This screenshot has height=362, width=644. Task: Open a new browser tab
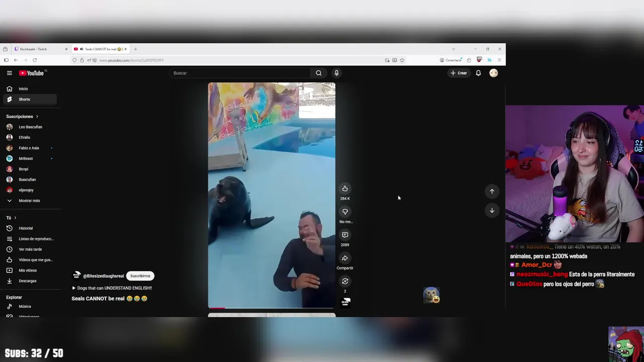click(135, 49)
